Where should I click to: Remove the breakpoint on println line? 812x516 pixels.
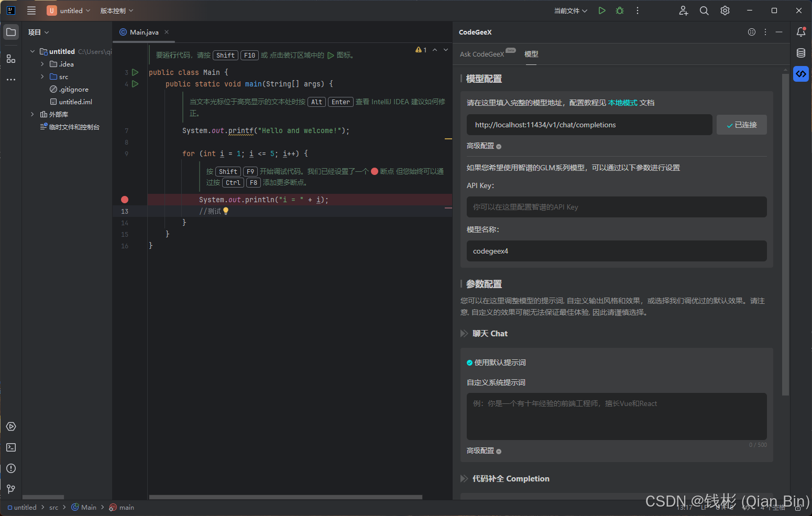(x=125, y=200)
